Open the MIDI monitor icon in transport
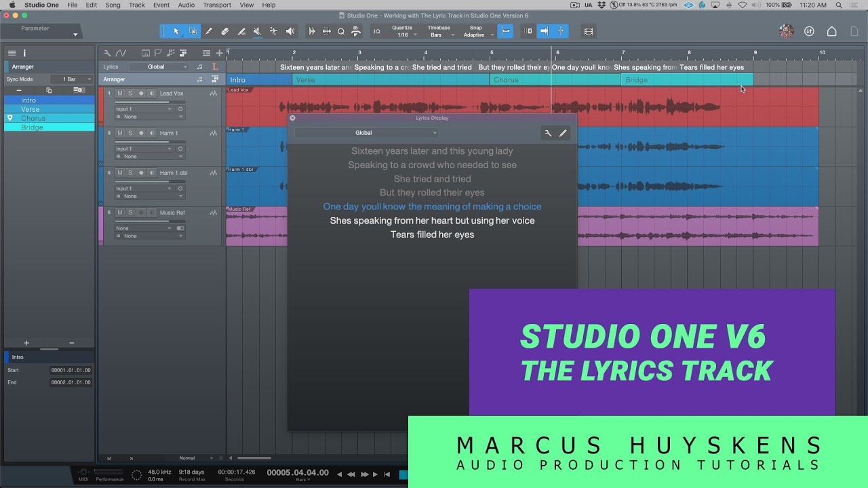Image resolution: width=868 pixels, height=488 pixels. click(83, 472)
